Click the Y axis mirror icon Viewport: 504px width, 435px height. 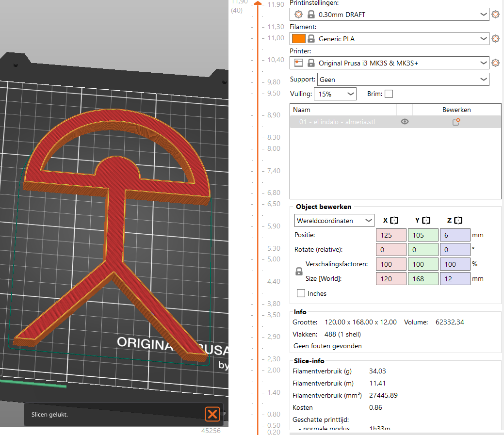coord(426,220)
